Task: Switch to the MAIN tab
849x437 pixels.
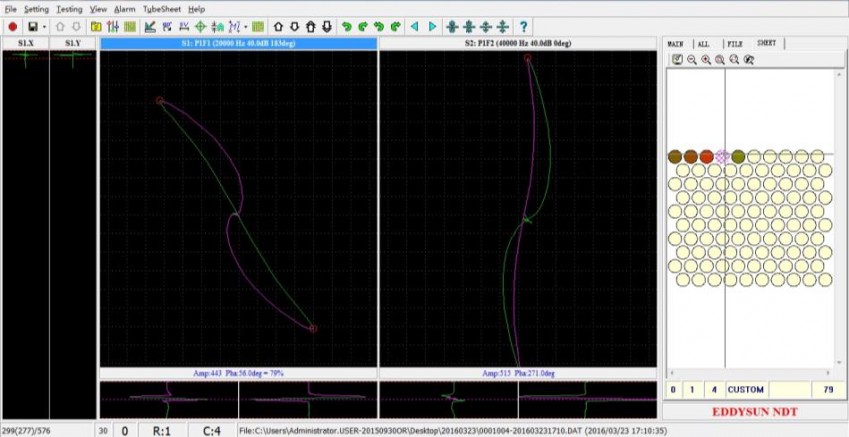Action: click(675, 44)
